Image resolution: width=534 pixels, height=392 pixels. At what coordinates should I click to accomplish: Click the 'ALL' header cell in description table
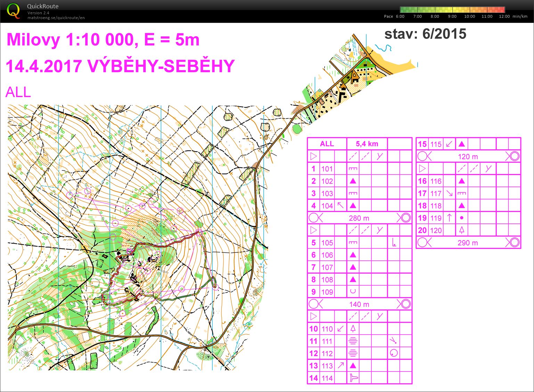click(x=327, y=144)
